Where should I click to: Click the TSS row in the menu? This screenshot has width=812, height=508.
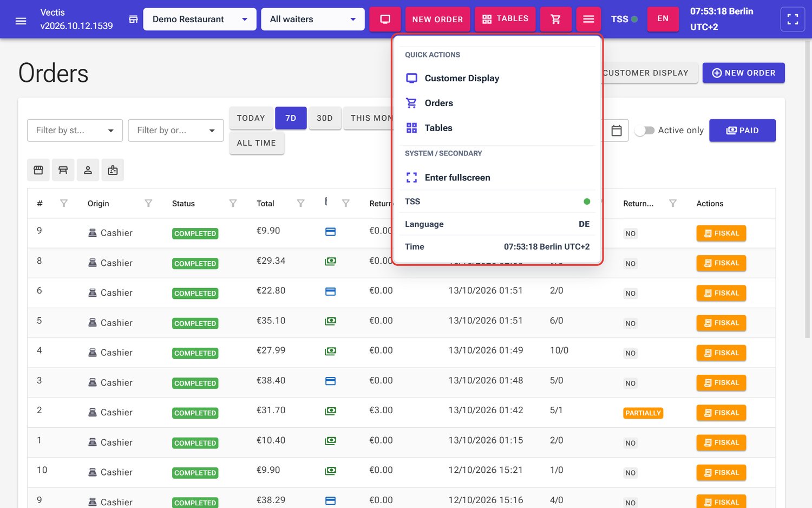pos(497,201)
